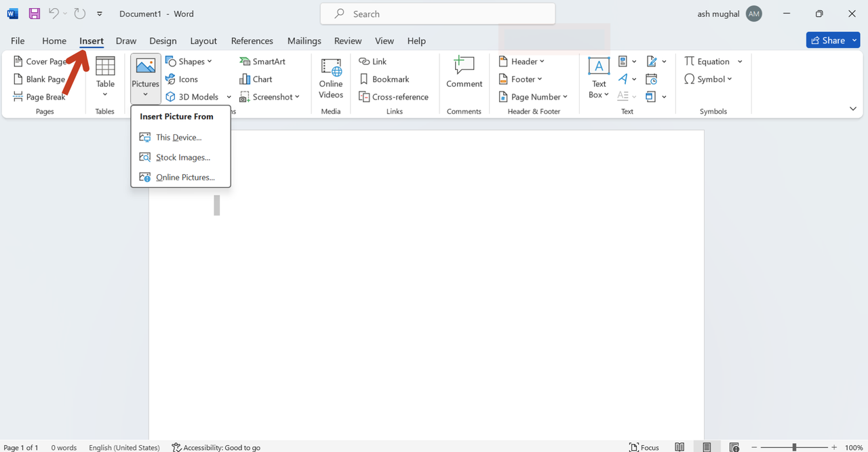Insert a Page Break

click(x=40, y=97)
